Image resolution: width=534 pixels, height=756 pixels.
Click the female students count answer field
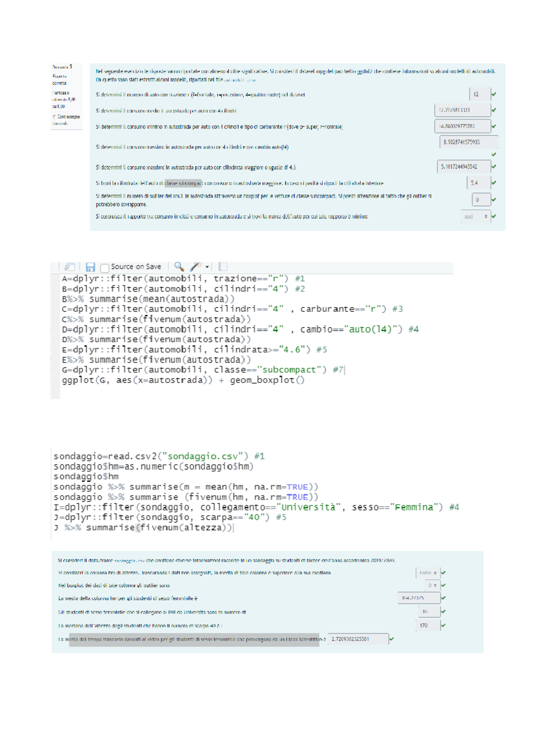click(x=429, y=612)
